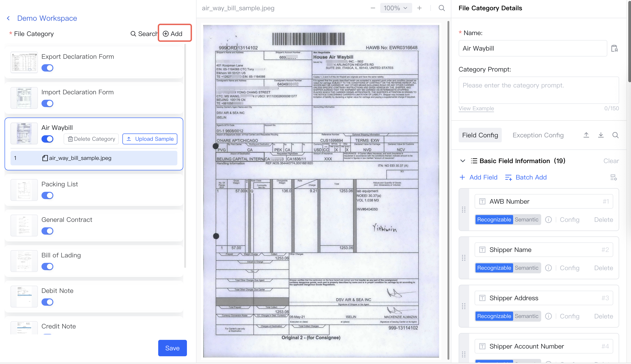Collapse the Basic Field Information section
The image size is (631, 364).
click(x=463, y=161)
